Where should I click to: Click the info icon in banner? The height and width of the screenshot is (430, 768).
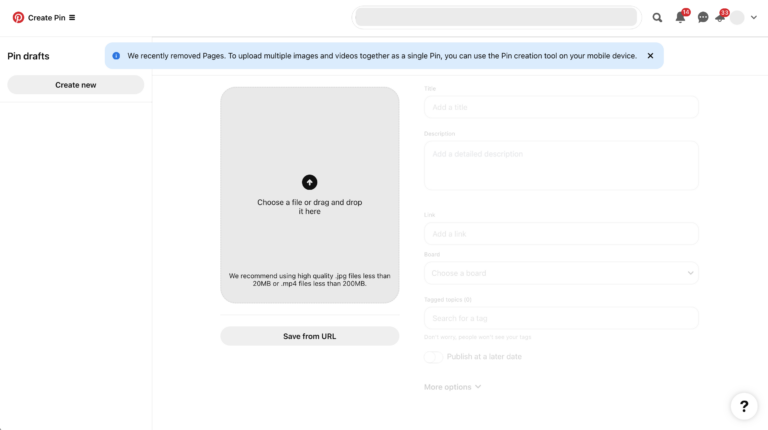(116, 56)
